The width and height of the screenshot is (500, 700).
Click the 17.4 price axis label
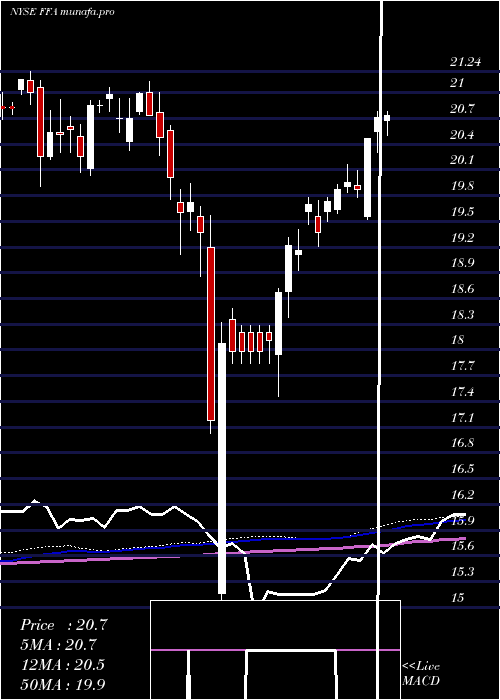462,392
